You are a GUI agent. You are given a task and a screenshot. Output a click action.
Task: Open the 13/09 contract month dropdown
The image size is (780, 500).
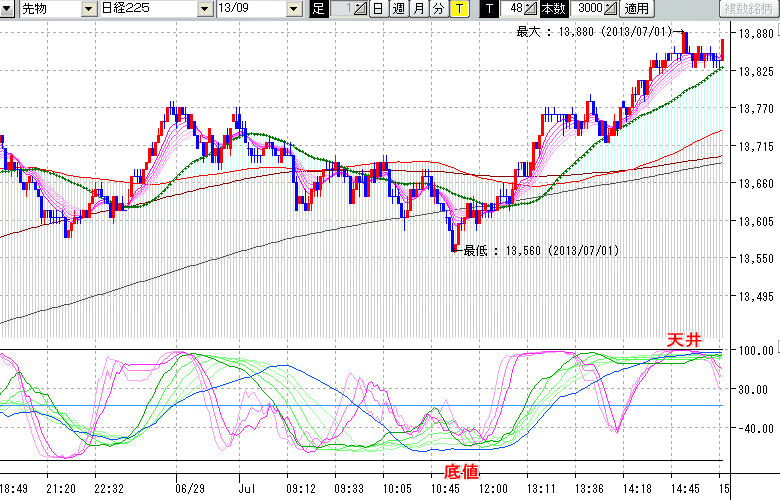point(293,9)
